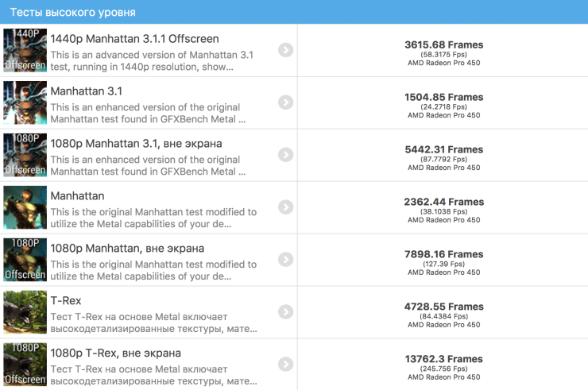Viewport: 588px width, 390px height.
Task: Click the 'Тесты высокого уровня' section header
Action: click(x=72, y=13)
